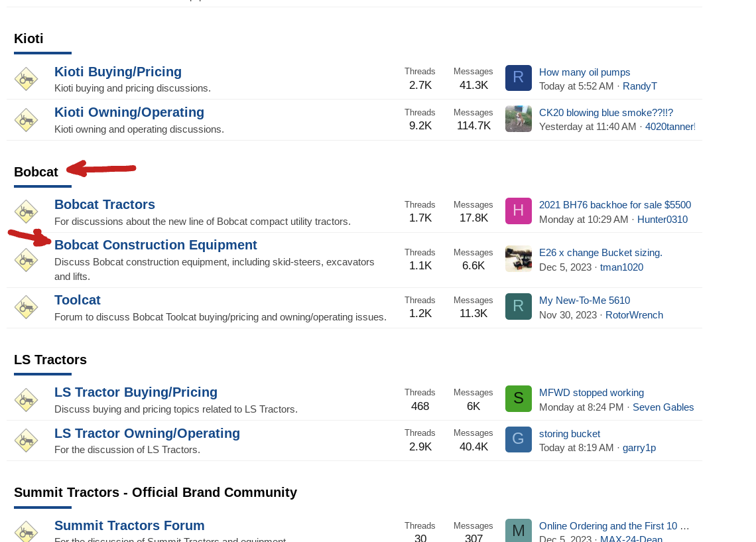Screen dimensions: 756x542
Task: Visit Hunter0310's username link
Action: [662, 220]
